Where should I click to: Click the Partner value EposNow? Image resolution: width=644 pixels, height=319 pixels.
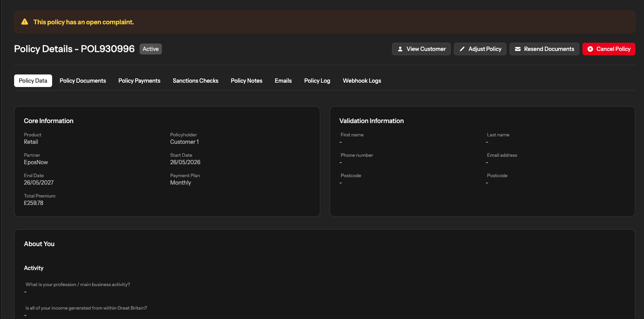click(36, 162)
